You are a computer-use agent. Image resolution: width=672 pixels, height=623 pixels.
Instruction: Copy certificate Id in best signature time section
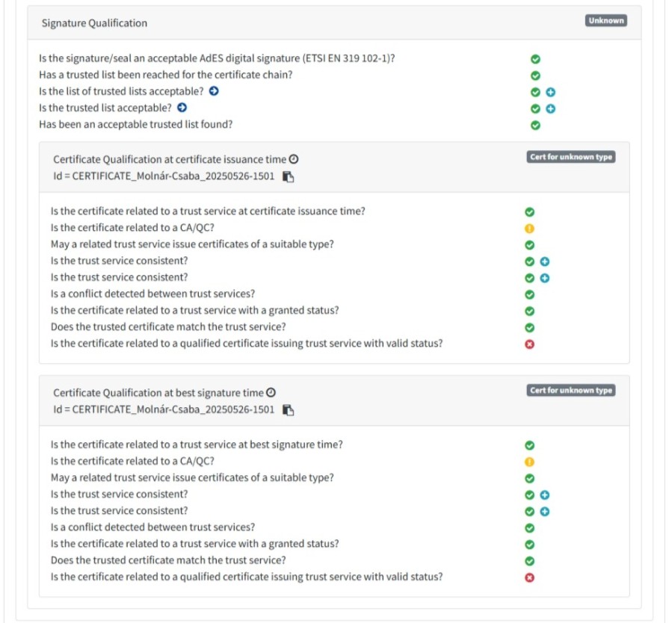pyautogui.click(x=288, y=410)
